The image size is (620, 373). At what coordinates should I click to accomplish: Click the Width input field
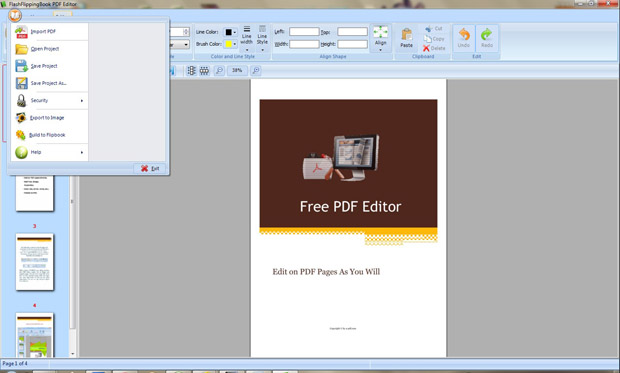pyautogui.click(x=304, y=44)
